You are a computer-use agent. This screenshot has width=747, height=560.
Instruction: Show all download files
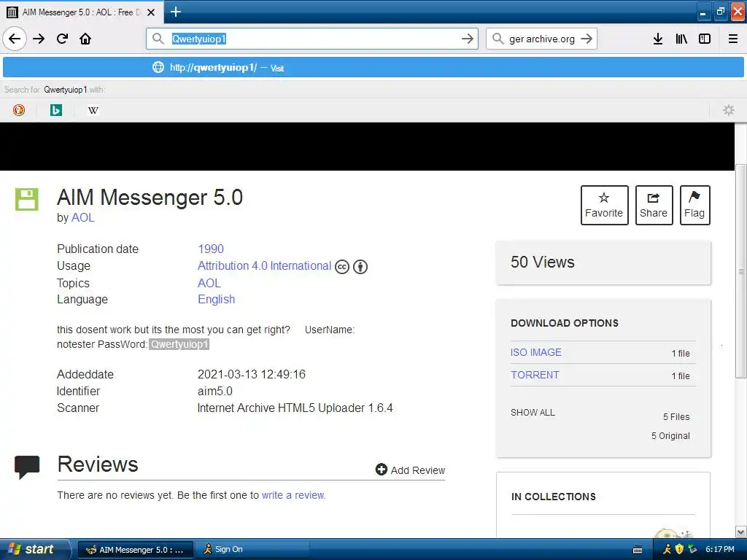tap(533, 413)
